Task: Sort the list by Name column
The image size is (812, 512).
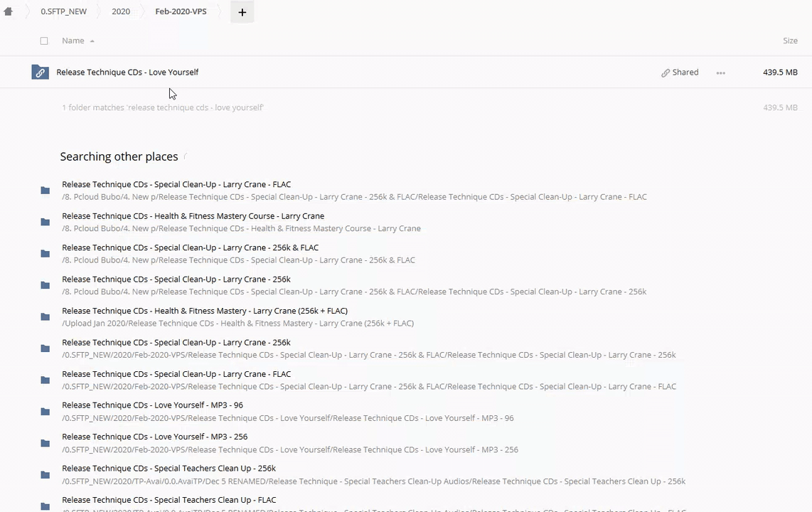Action: coord(73,41)
